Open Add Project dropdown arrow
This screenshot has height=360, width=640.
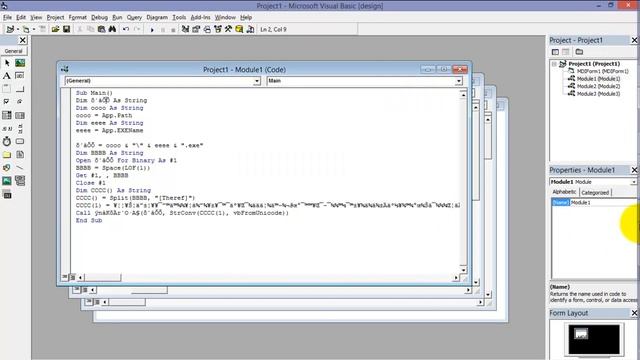[18, 29]
